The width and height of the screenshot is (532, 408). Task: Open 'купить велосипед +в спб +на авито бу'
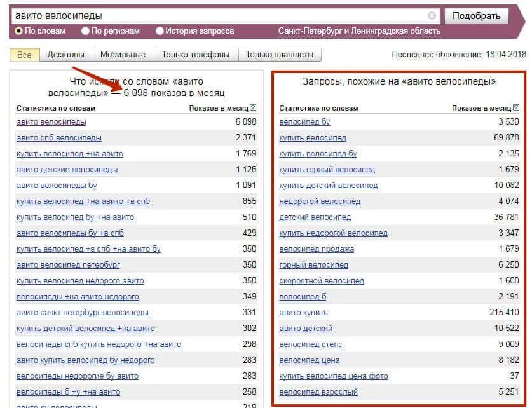pos(88,249)
